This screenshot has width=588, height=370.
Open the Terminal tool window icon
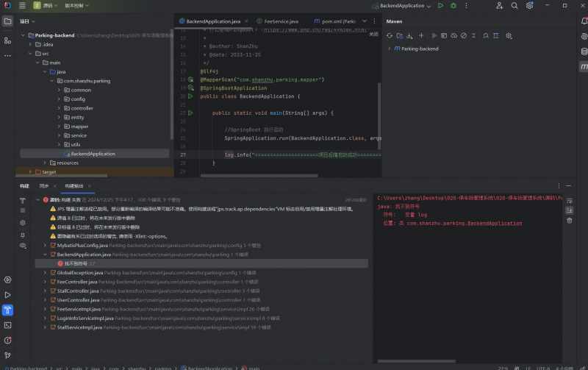[7, 325]
